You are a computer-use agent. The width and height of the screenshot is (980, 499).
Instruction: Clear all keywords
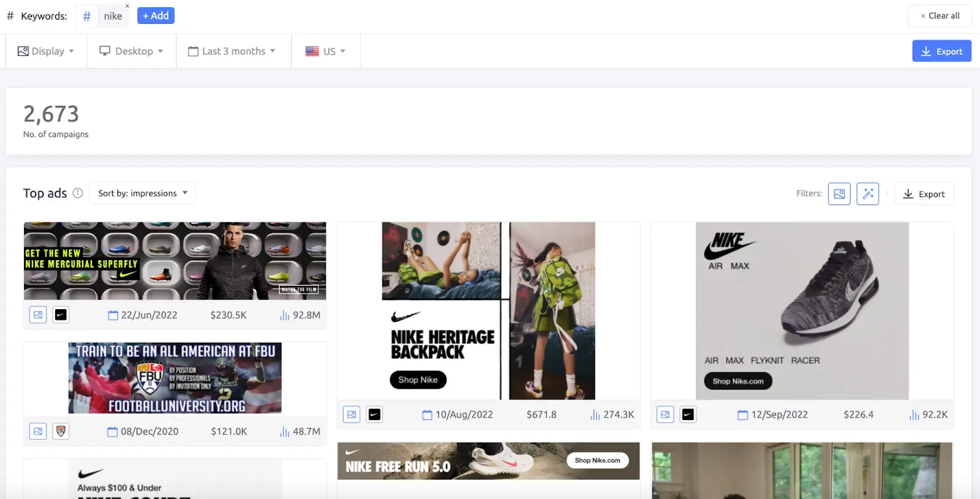940,16
